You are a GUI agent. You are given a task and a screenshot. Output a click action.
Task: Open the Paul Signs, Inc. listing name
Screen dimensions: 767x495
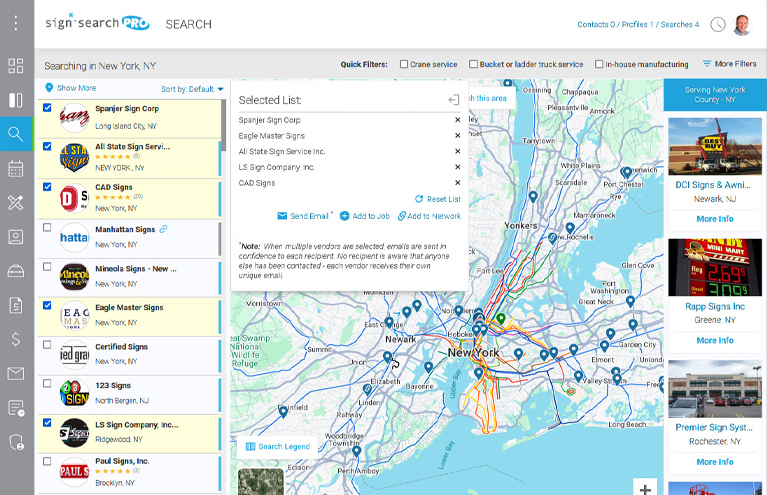tap(122, 461)
